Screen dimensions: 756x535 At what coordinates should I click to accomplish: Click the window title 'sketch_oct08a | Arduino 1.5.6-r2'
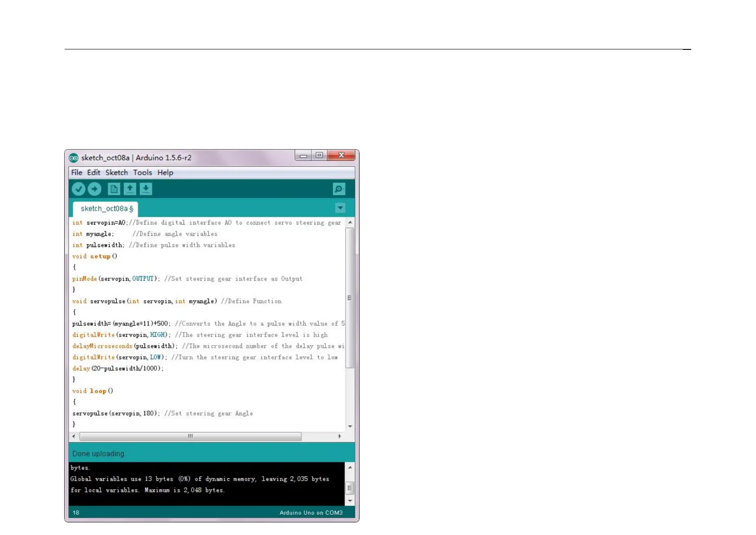coord(136,158)
